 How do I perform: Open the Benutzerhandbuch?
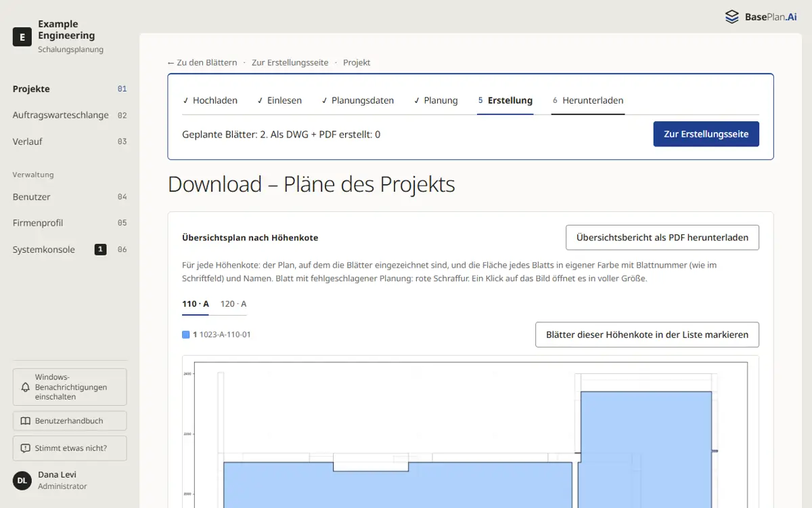pyautogui.click(x=70, y=421)
